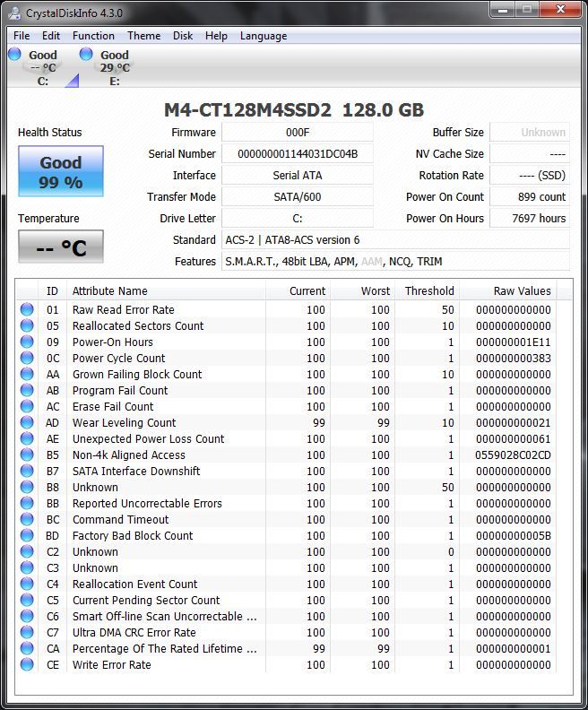Open the Disk menu
588x710 pixels.
coord(183,36)
